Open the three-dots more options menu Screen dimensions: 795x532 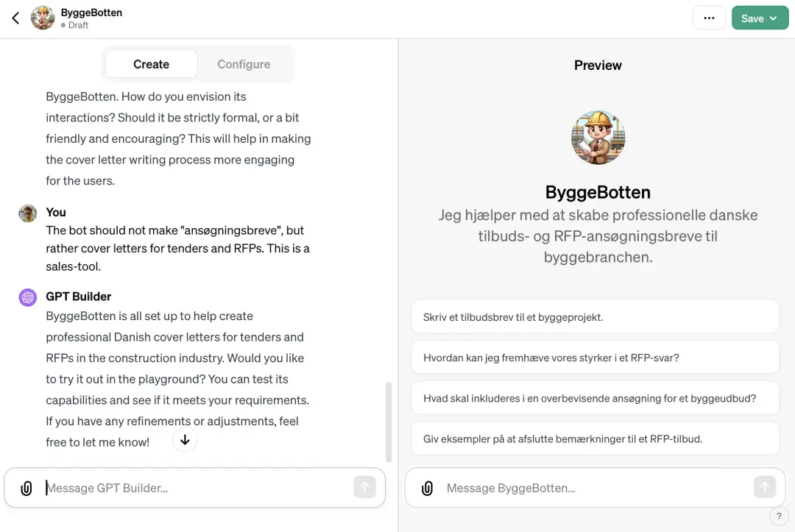click(x=709, y=18)
